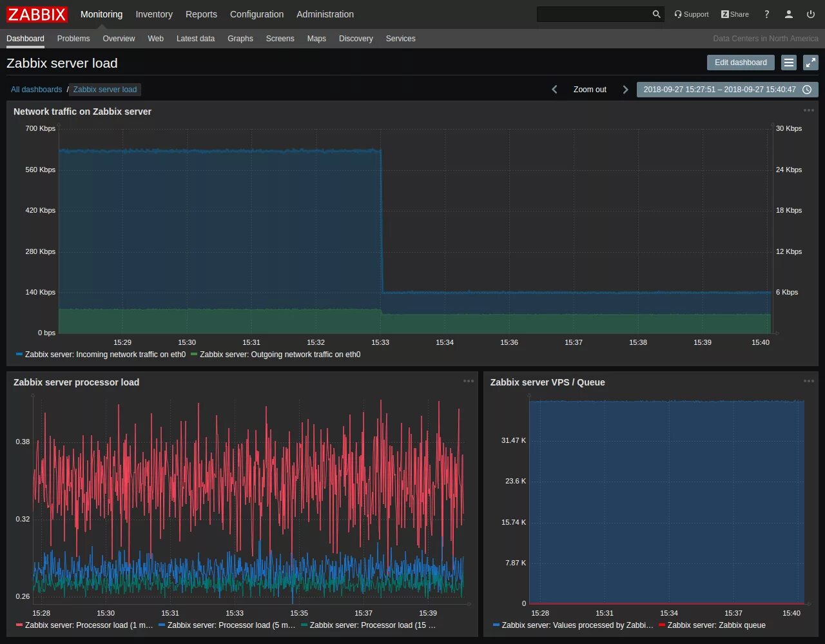
Task: Open the user profile icon
Action: coord(788,14)
